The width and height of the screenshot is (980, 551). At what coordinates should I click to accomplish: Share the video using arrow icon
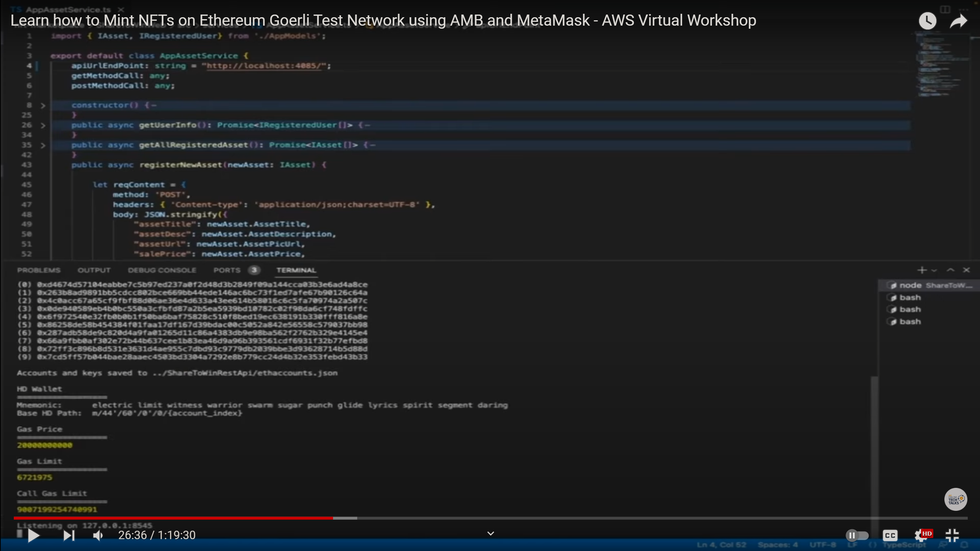[x=959, y=21]
